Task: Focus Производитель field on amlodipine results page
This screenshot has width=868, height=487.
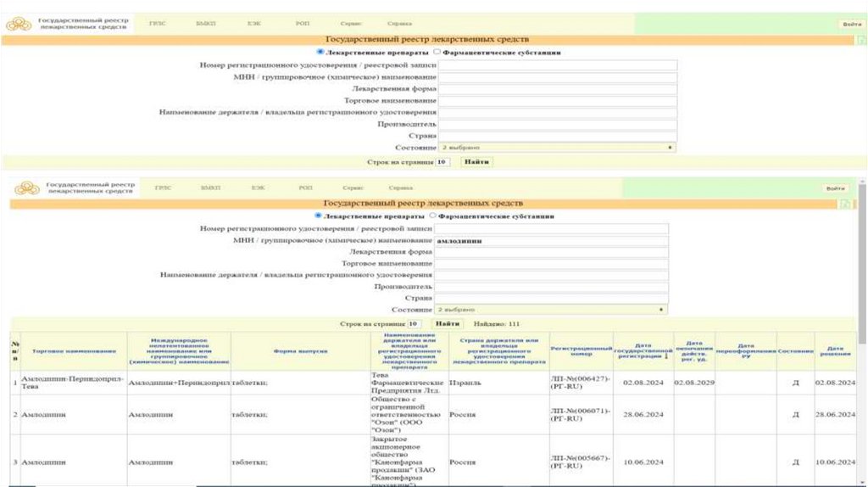Action: [551, 287]
